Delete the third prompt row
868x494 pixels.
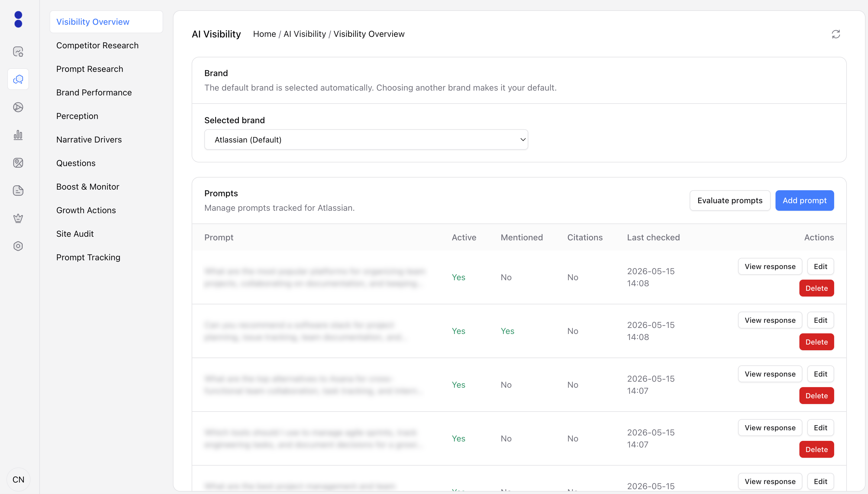tap(816, 396)
